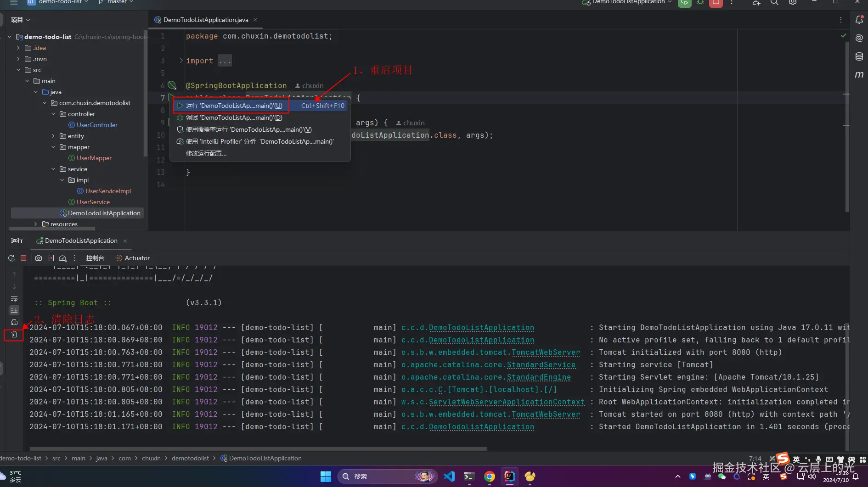The height and width of the screenshot is (487, 868).
Task: Open the Notifications bell
Action: (859, 20)
